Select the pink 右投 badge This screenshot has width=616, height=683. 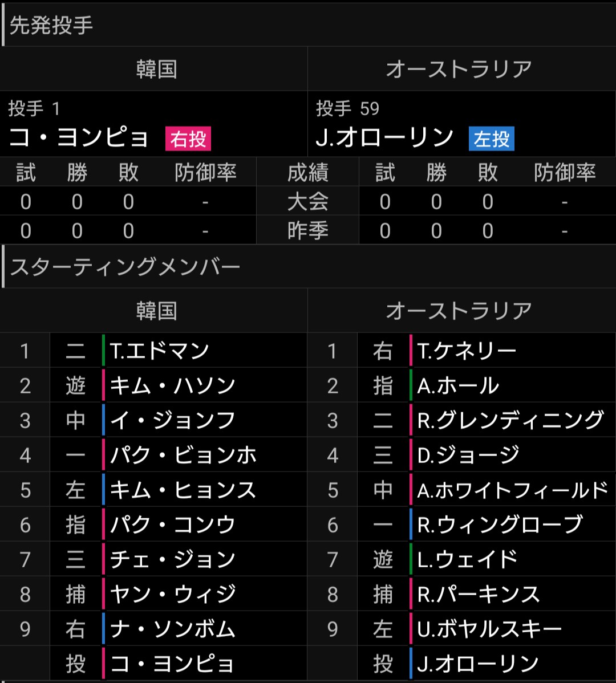coord(188,139)
